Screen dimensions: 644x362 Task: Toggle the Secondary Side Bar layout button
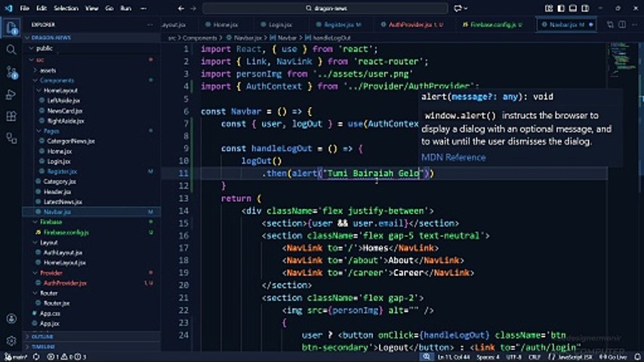[x=585, y=8]
